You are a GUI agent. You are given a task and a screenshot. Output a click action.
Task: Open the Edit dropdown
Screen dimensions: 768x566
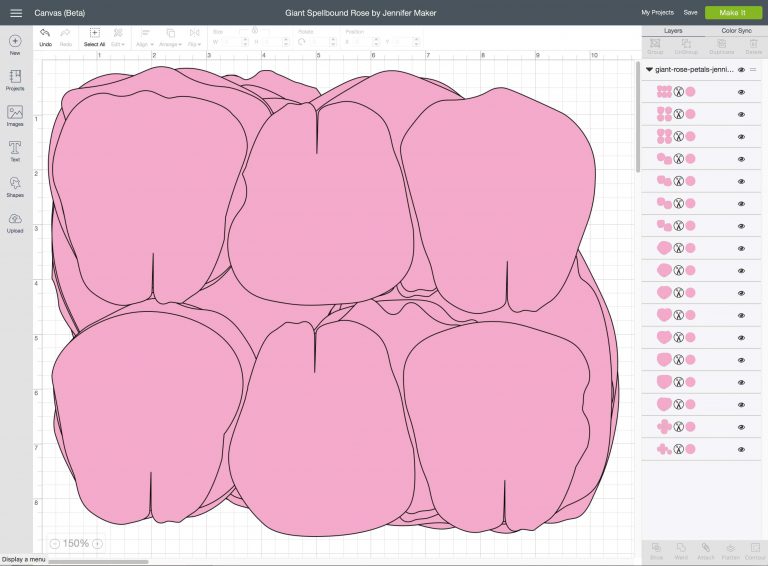118,36
